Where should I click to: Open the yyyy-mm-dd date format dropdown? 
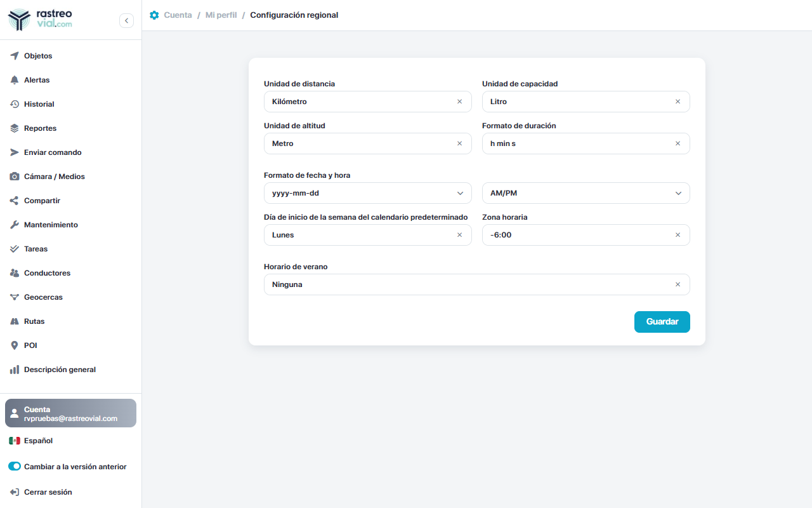[x=368, y=193]
